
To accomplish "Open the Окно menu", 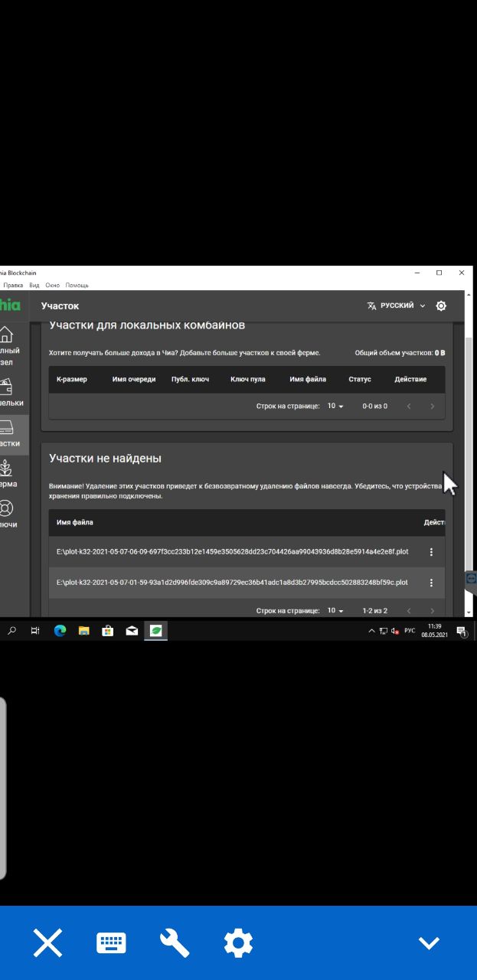I will click(52, 285).
